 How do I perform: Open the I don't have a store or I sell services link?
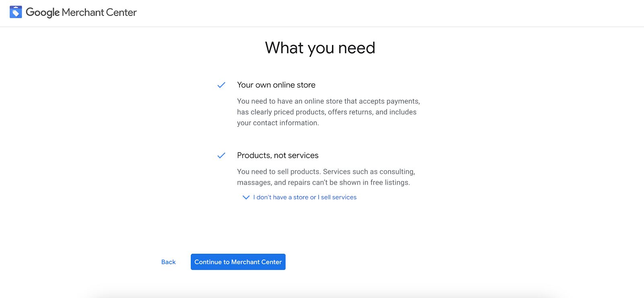tap(304, 197)
